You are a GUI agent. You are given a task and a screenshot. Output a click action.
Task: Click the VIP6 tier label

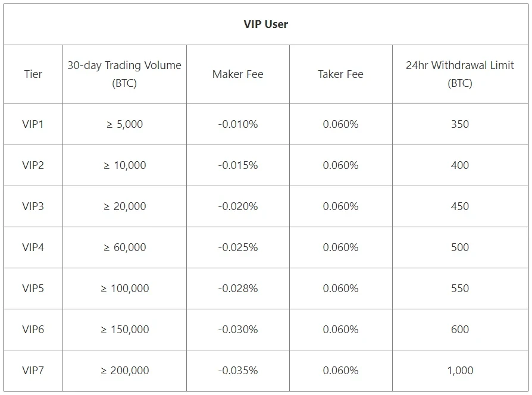coord(33,329)
